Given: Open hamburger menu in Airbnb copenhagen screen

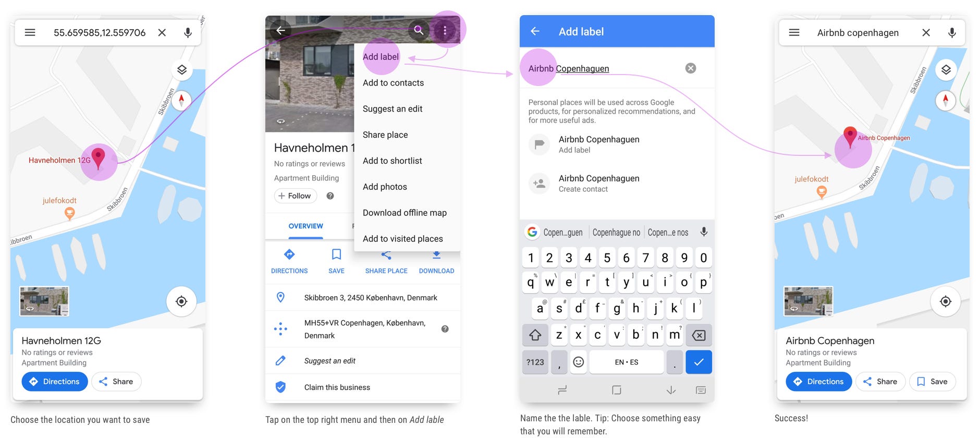Looking at the screenshot, I should pos(794,32).
